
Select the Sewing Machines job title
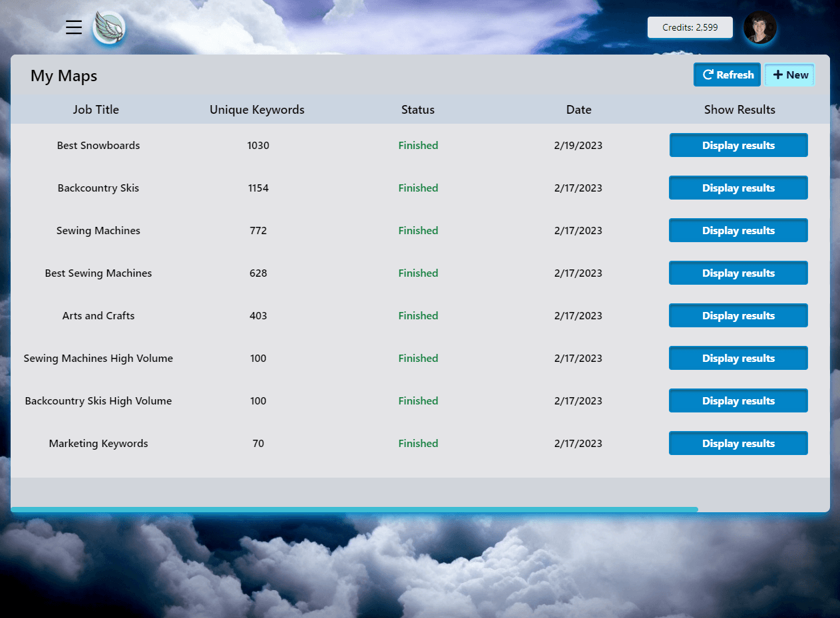(x=99, y=230)
